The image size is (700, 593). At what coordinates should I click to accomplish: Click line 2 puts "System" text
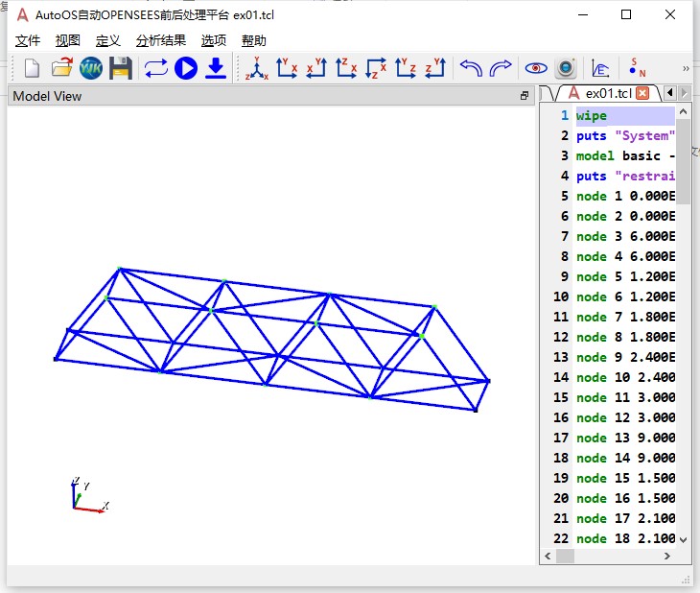(x=625, y=136)
